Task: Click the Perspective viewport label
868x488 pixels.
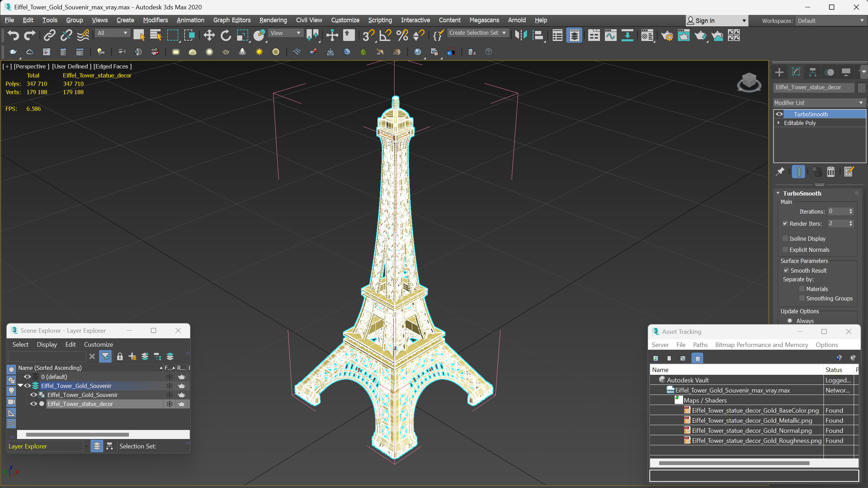Action: point(31,66)
